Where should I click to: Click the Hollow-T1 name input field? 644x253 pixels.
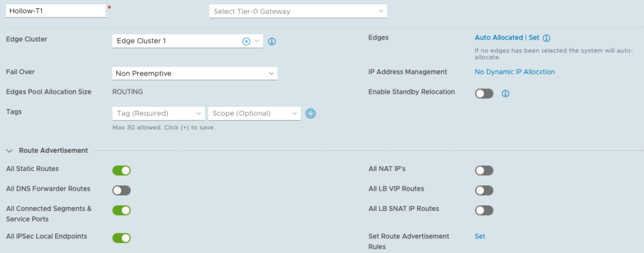point(55,11)
